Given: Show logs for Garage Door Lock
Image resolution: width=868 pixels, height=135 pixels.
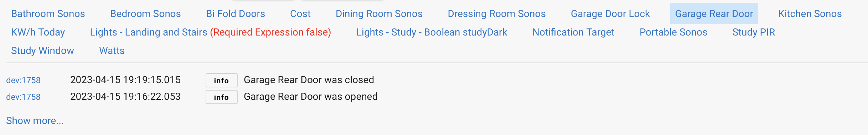Looking at the screenshot, I should [610, 14].
